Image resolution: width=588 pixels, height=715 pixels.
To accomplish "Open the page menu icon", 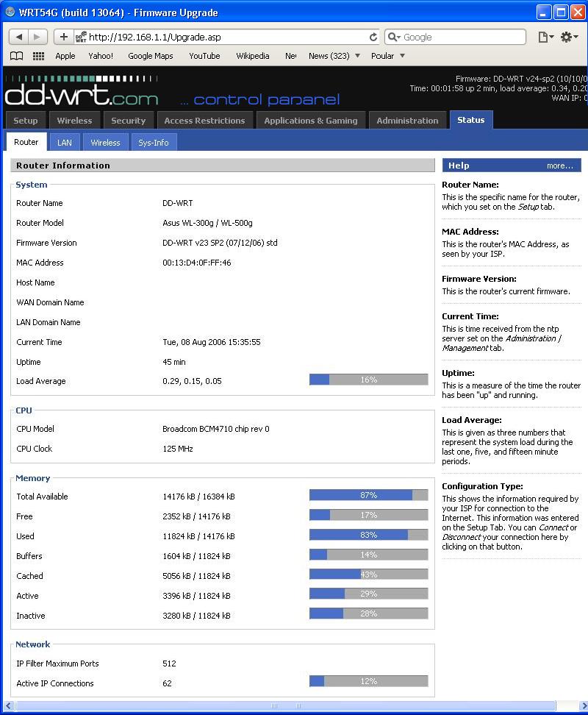I will [545, 37].
